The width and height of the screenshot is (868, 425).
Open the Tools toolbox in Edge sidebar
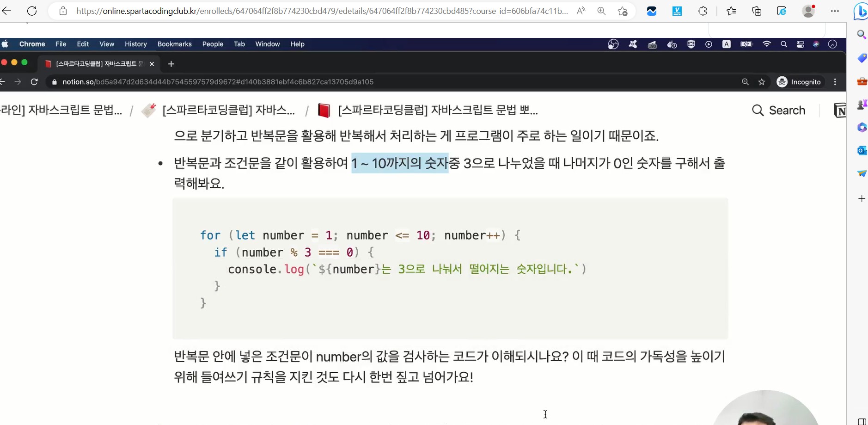[x=862, y=81]
